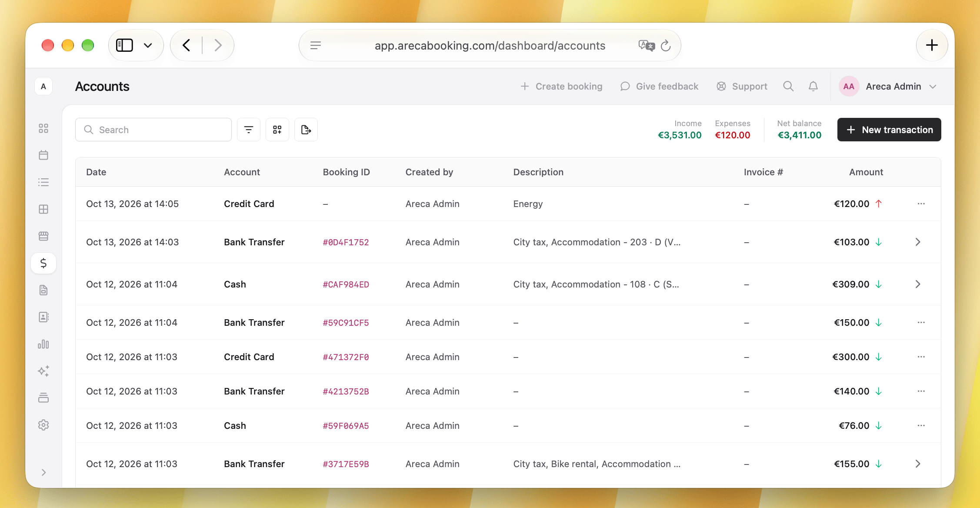980x508 pixels.
Task: Open the list view icon in sidebar
Action: click(43, 182)
